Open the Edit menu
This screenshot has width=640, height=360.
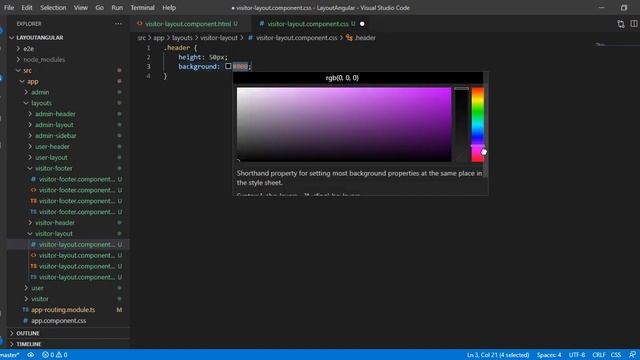pos(27,7)
